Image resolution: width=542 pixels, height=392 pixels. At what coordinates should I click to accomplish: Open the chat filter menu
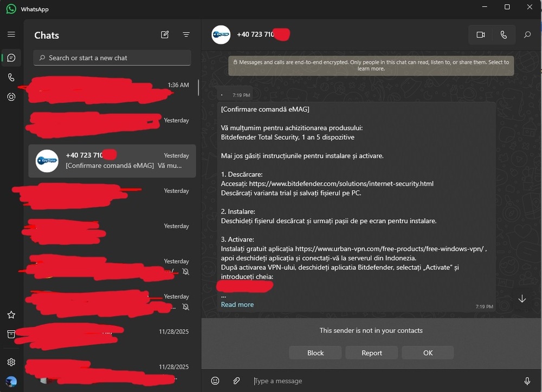186,35
